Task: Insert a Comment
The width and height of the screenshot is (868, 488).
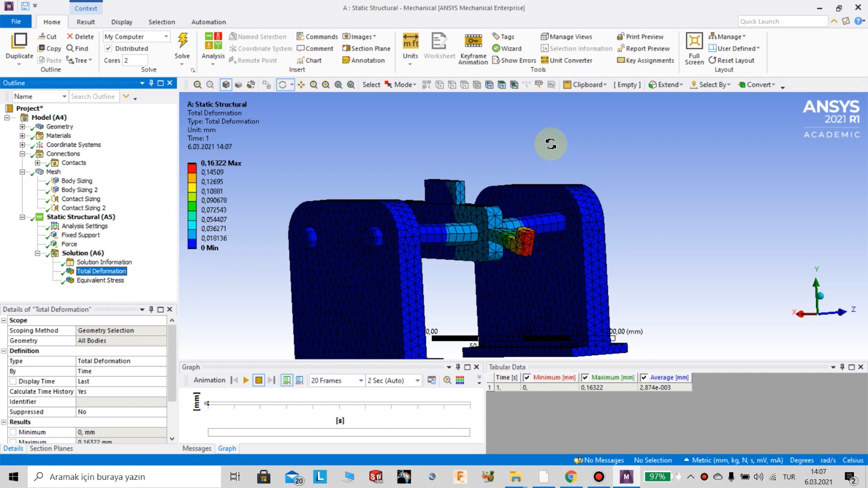Action: click(316, 48)
